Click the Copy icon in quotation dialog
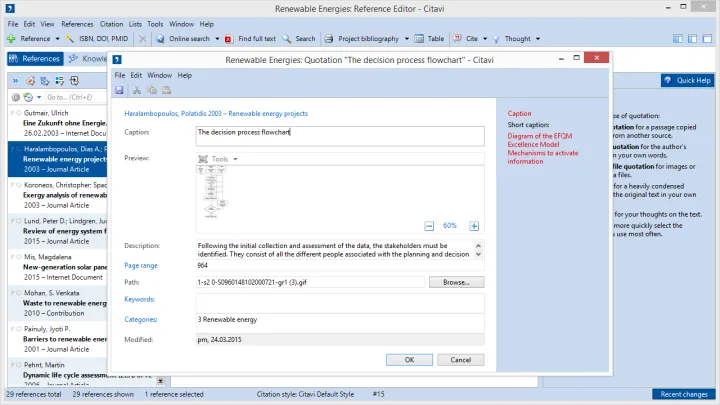720x405 pixels. coord(152,90)
